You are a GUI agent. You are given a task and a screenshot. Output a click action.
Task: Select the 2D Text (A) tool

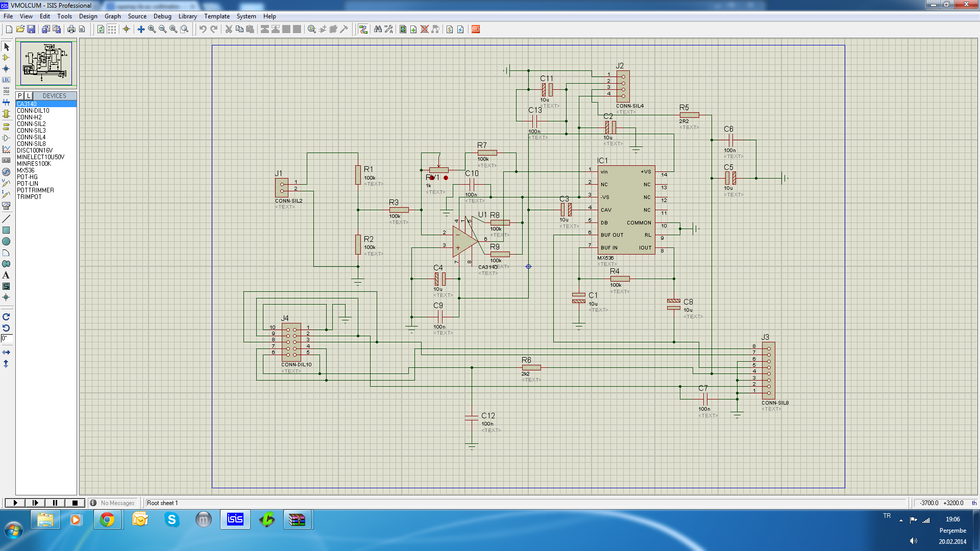[6, 275]
